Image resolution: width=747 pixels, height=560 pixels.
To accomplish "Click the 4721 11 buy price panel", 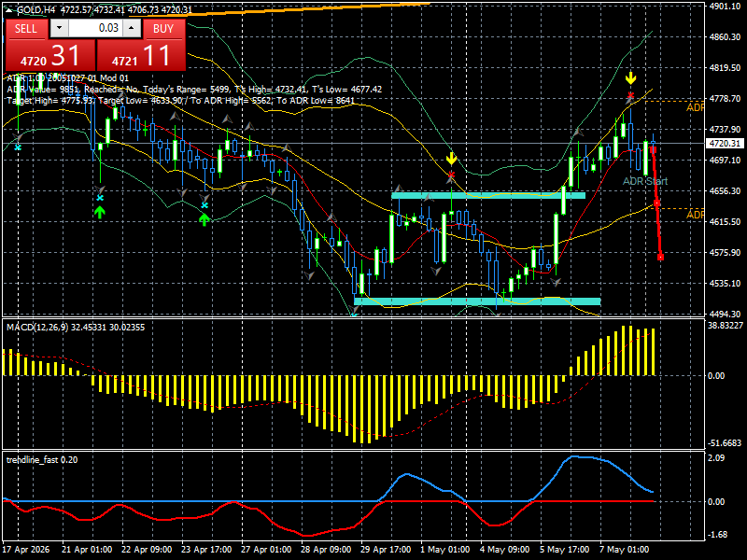I will tap(141, 55).
